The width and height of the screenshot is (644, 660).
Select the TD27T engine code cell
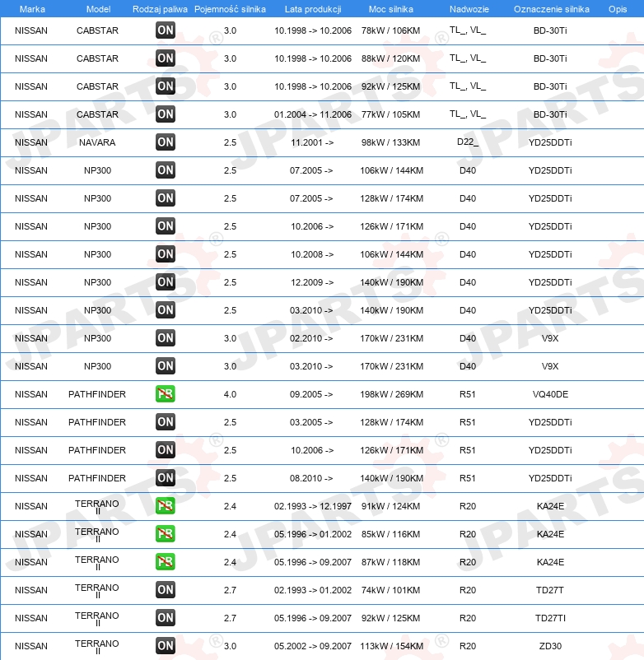pyautogui.click(x=550, y=590)
